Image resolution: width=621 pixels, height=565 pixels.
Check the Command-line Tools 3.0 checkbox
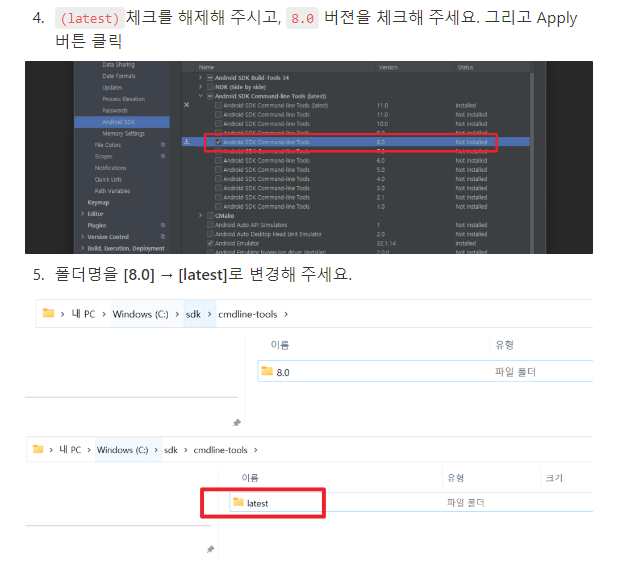point(218,188)
